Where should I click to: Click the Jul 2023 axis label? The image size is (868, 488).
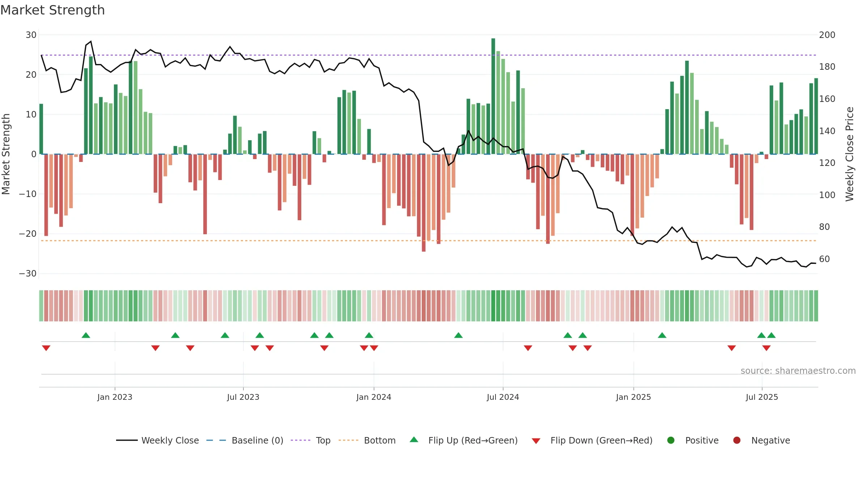pos(243,397)
